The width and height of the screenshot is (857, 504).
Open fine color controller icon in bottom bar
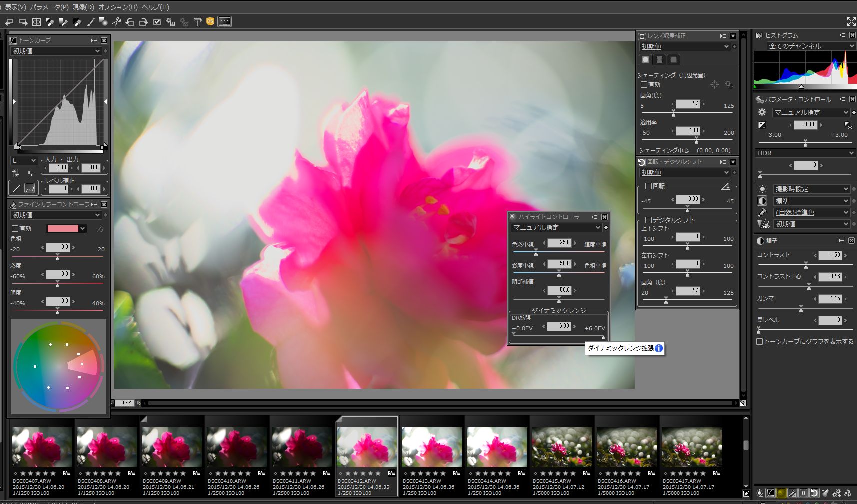click(792, 493)
